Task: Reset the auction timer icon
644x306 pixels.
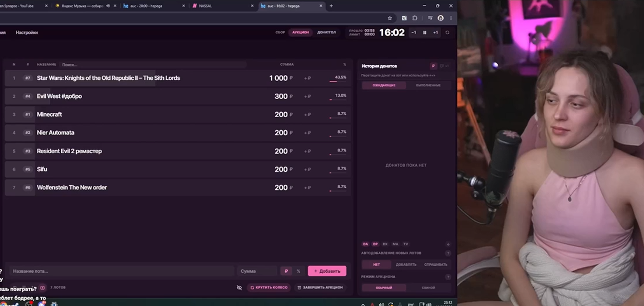Action: 447,32
